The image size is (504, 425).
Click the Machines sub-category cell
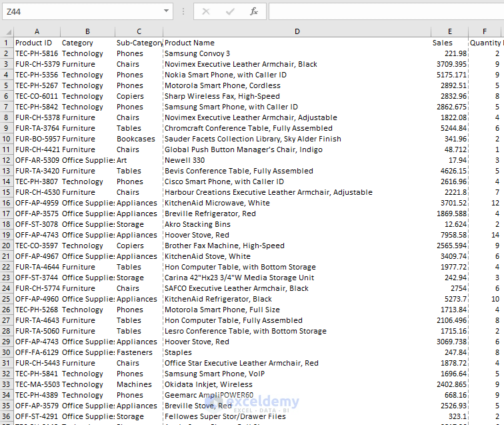(x=139, y=384)
